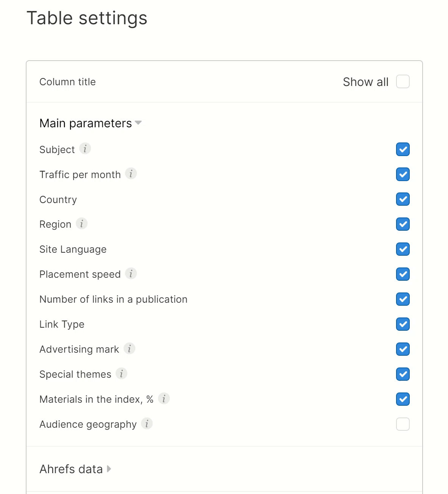Uncheck the Link Type checkbox
This screenshot has height=494, width=448.
(x=403, y=324)
